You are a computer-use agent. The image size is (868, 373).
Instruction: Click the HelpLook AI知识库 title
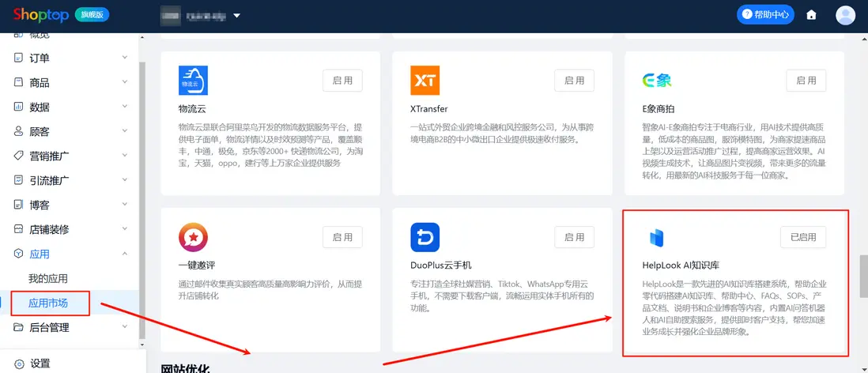click(681, 265)
